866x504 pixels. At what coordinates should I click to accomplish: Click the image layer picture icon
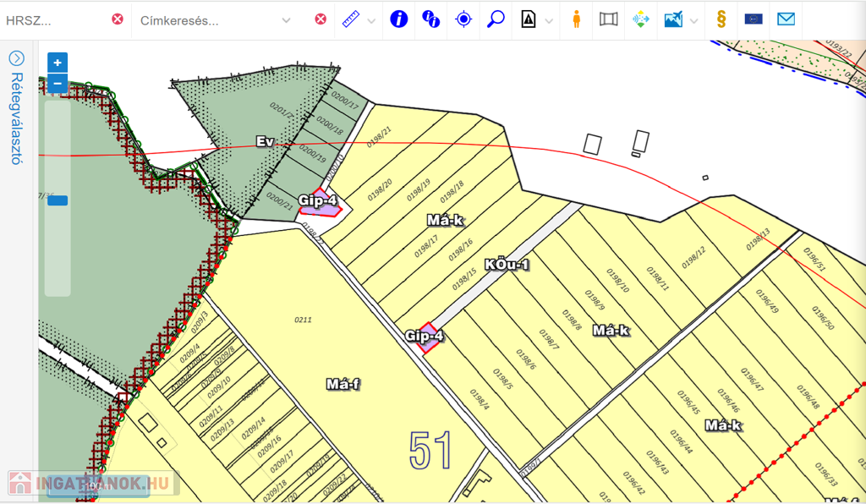(673, 19)
